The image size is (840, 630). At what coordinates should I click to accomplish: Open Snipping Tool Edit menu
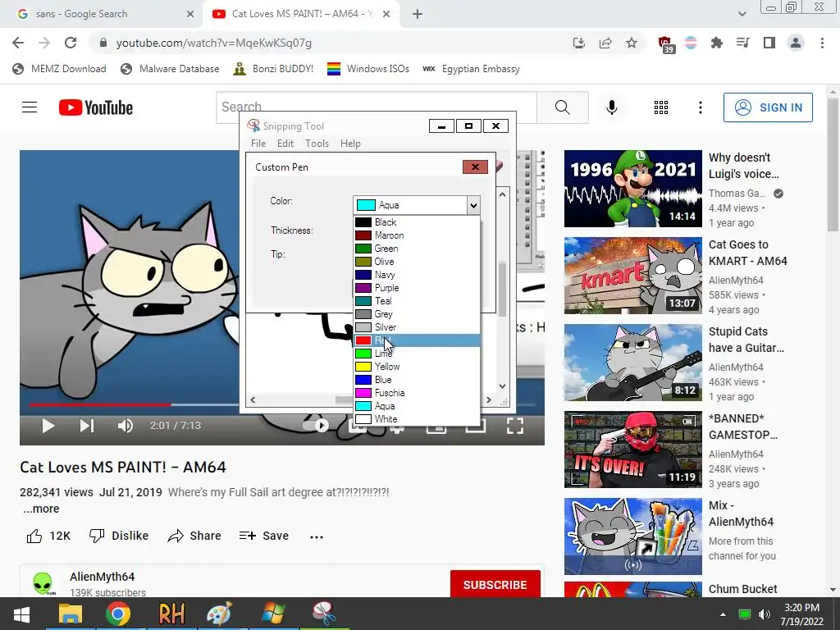285,144
